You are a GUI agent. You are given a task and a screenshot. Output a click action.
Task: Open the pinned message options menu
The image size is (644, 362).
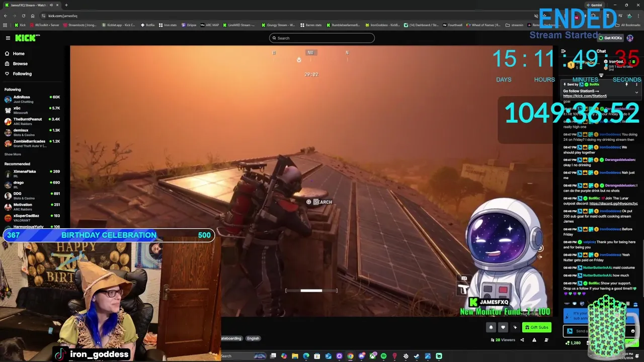coord(636,85)
